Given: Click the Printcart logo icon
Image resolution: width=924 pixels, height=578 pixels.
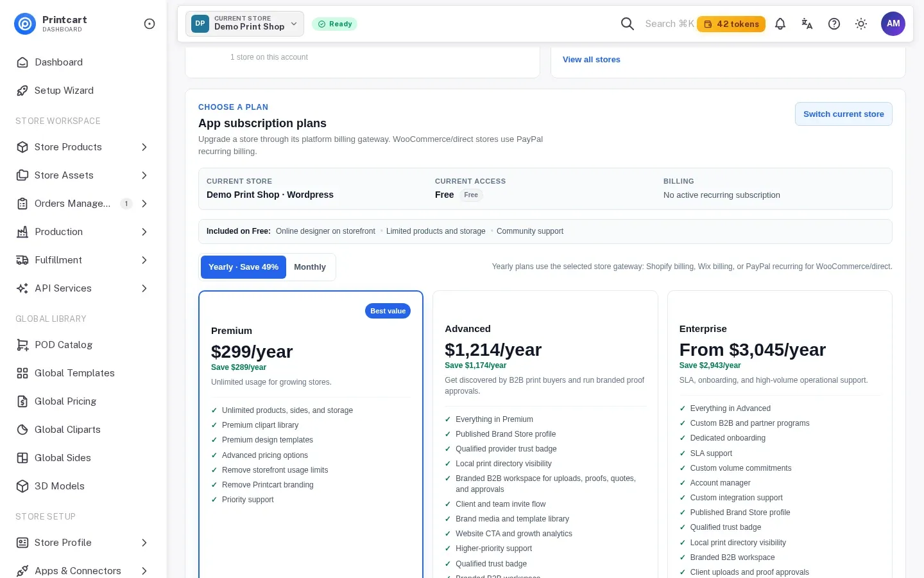Looking at the screenshot, I should (25, 24).
